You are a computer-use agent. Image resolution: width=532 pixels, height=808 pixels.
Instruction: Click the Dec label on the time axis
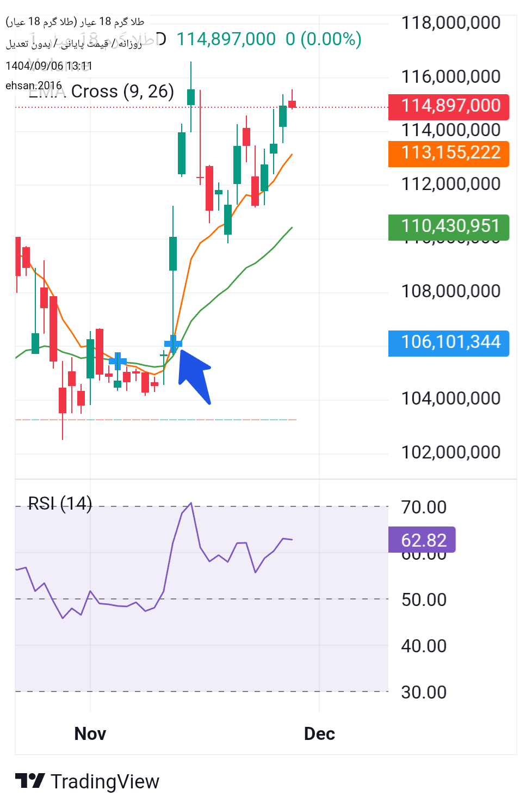coord(319,733)
